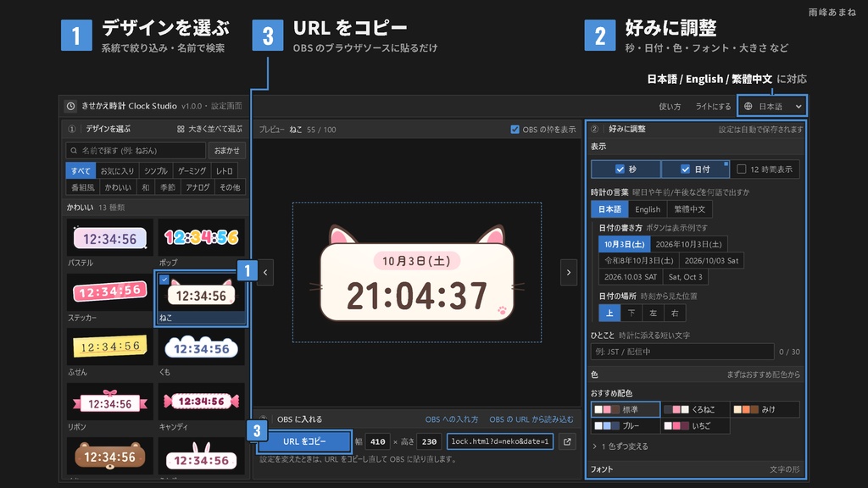
Task: Select the rabbit-ear clock design
Action: (201, 456)
